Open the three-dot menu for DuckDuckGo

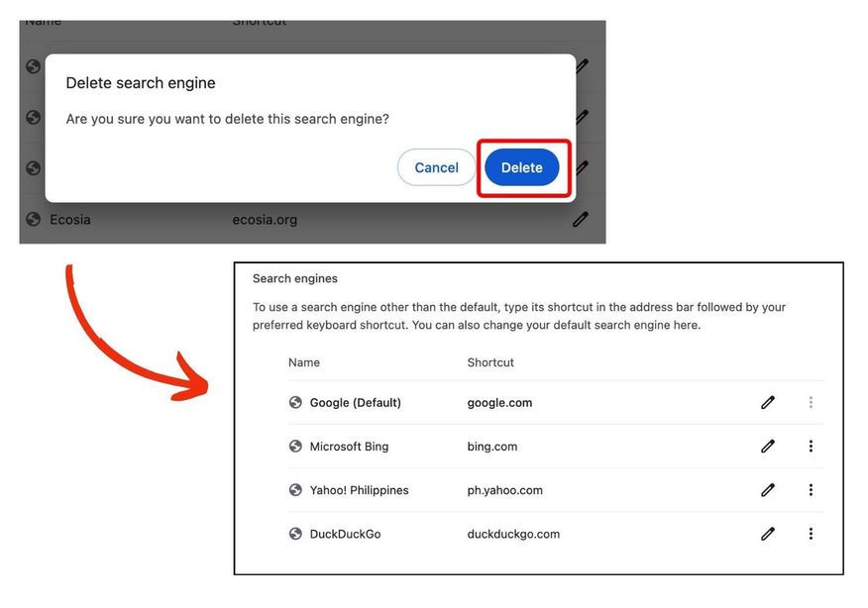(811, 534)
